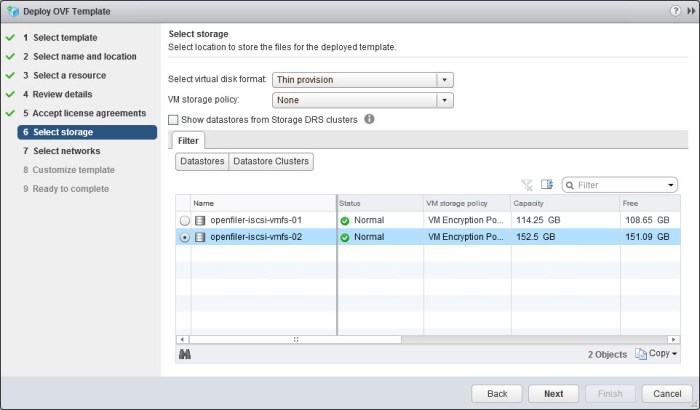Click the help question mark icon
The width and height of the screenshot is (700, 410).
673,11
